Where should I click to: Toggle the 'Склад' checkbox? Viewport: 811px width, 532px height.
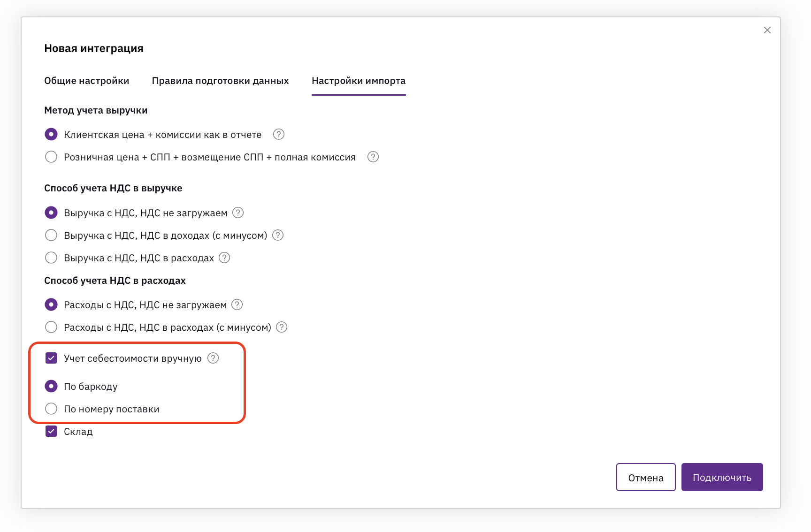pyautogui.click(x=51, y=432)
